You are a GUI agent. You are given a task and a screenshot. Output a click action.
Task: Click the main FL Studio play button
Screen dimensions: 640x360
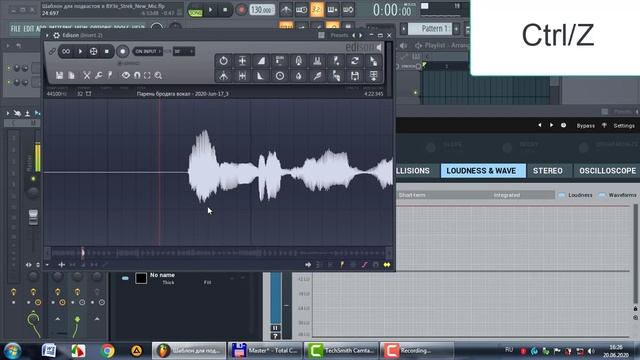click(211, 9)
